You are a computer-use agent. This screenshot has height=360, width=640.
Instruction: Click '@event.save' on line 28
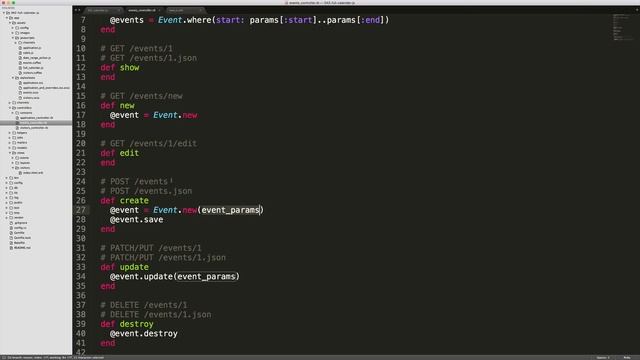tap(136, 220)
